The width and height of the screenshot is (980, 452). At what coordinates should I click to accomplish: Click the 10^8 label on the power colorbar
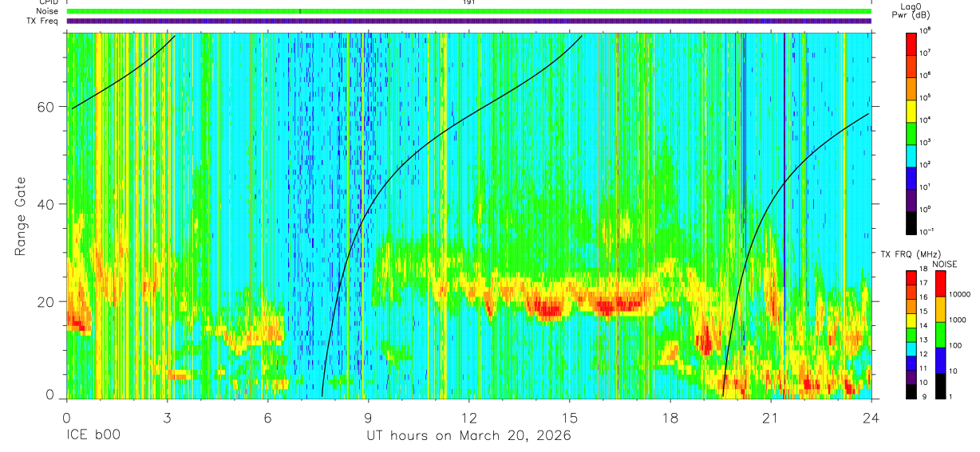click(x=926, y=30)
